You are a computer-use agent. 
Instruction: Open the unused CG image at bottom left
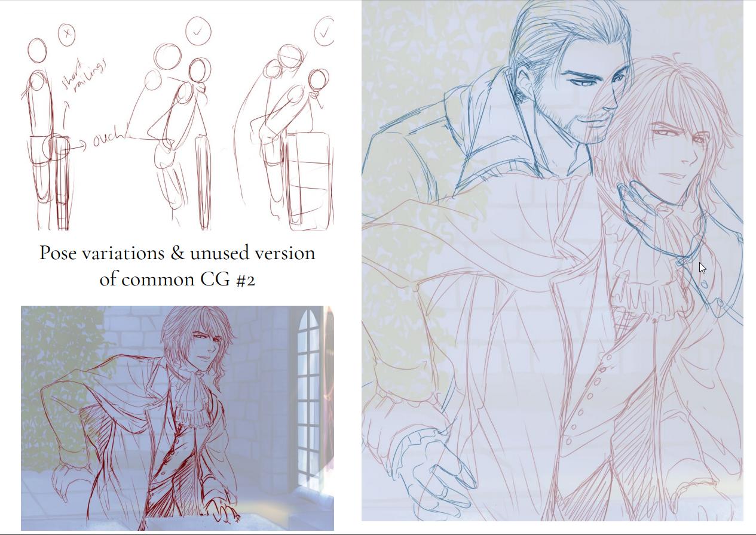pos(177,418)
